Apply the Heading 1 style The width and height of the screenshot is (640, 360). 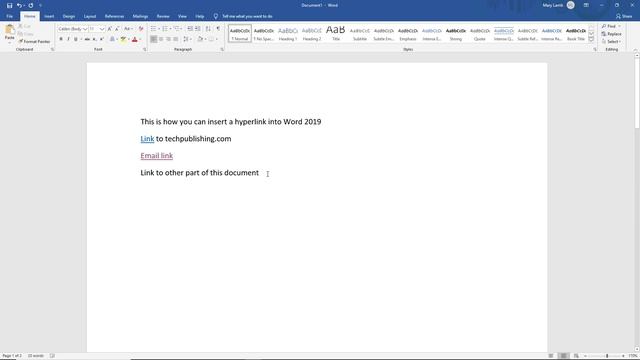(x=288, y=33)
